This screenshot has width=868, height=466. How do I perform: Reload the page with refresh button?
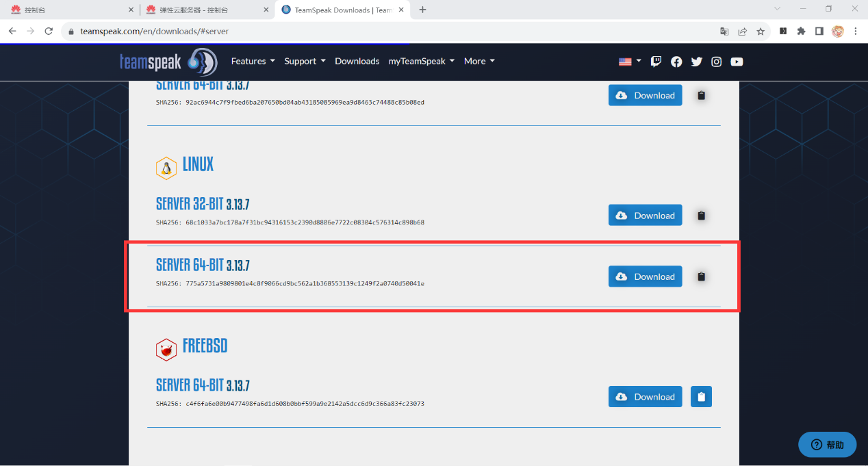49,31
